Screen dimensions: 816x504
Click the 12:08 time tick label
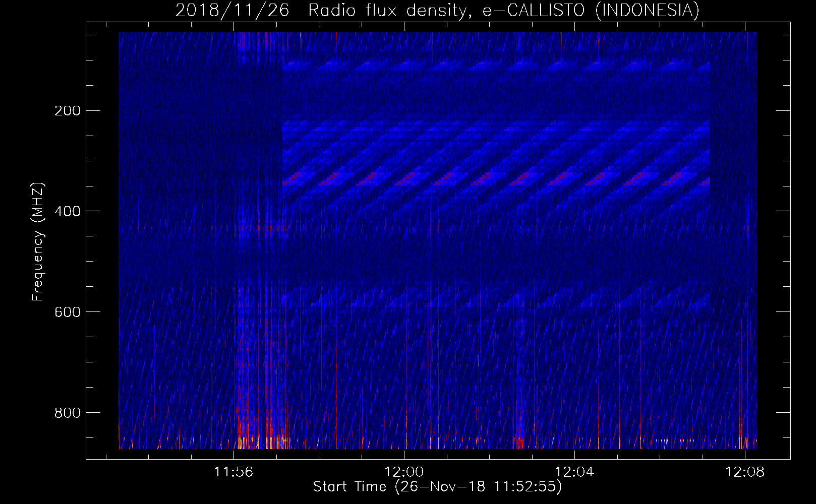(x=745, y=472)
